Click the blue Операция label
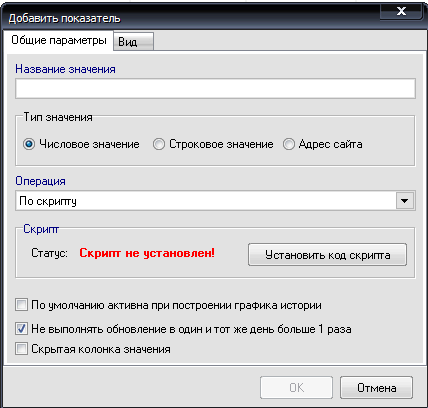The image size is (428, 408). click(x=40, y=181)
